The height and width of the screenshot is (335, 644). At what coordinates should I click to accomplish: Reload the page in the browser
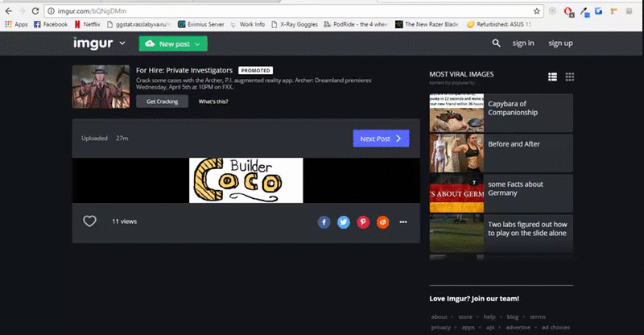[38, 11]
